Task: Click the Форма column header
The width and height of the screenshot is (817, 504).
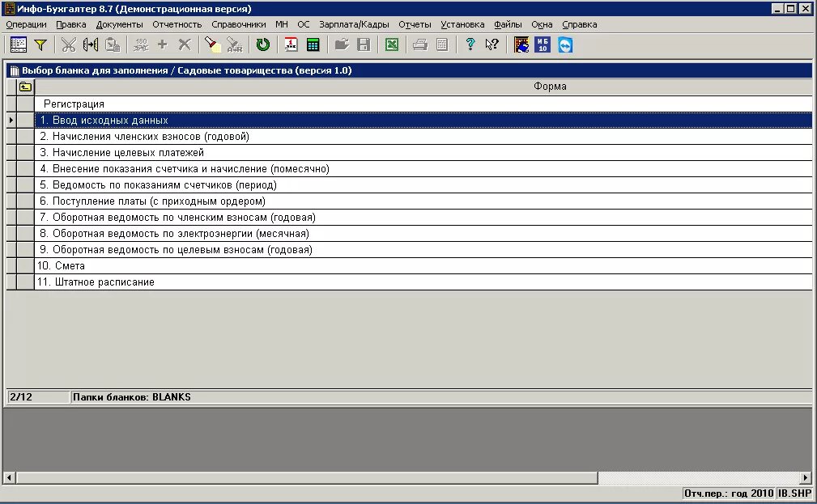Action: click(423, 87)
